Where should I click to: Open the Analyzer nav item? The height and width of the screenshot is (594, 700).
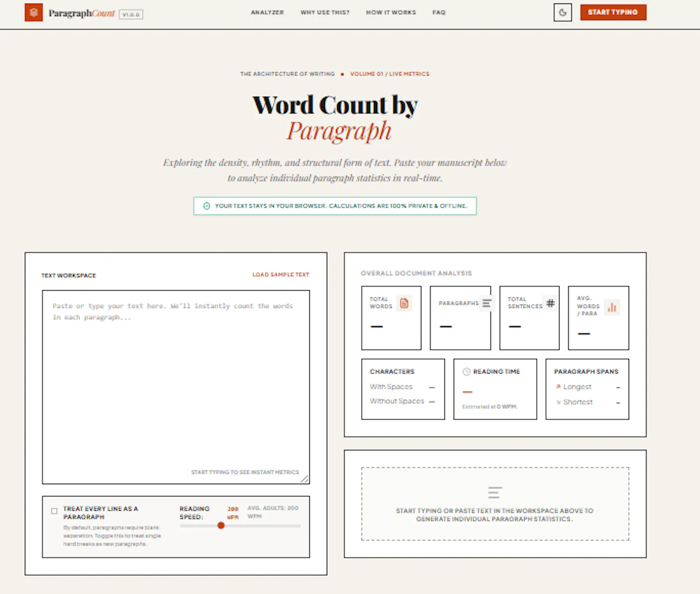pyautogui.click(x=267, y=12)
